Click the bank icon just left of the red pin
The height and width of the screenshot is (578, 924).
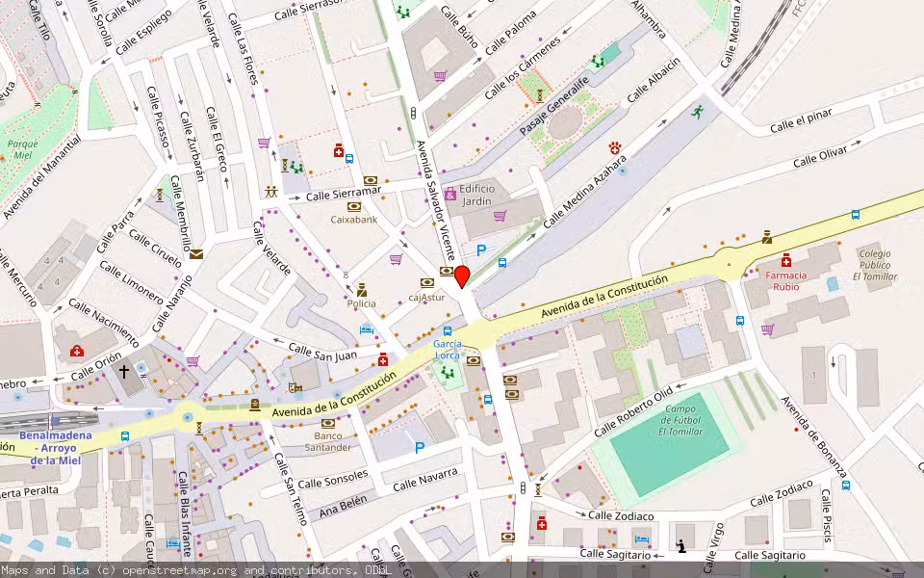point(447,272)
